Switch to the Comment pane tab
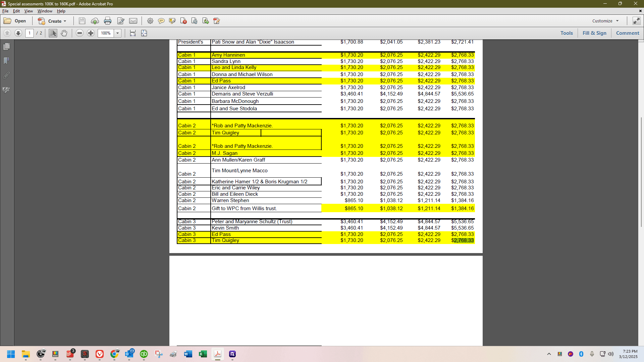This screenshot has height=362, width=644. (x=628, y=33)
